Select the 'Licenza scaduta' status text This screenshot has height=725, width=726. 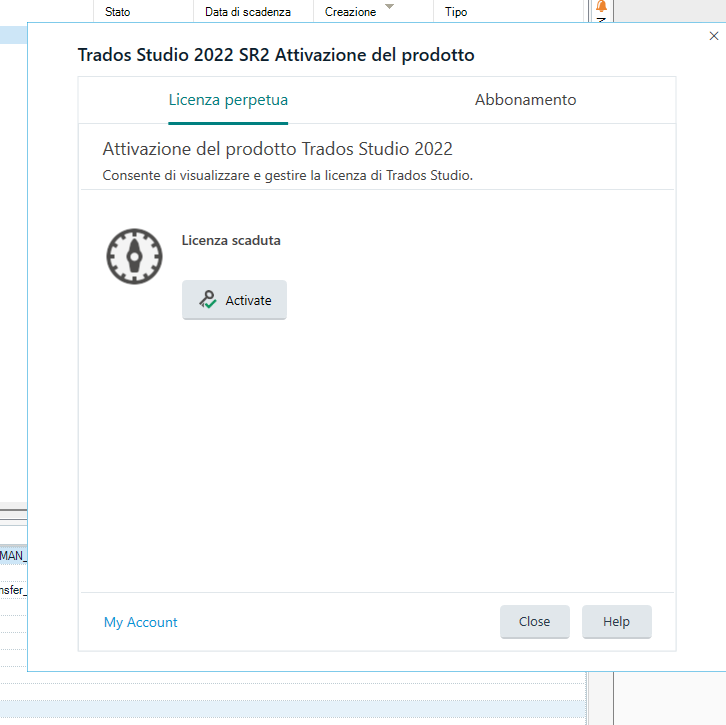tap(231, 241)
